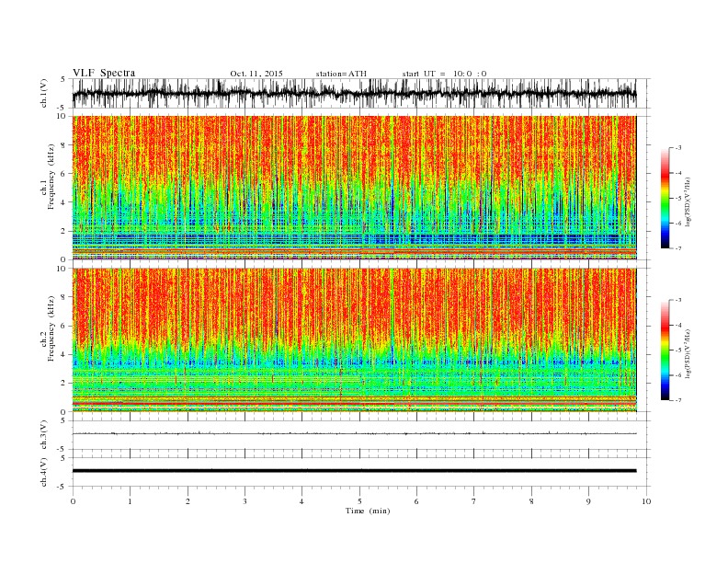Screen dimensions: 728x563
Task: Click the lower log(PSD) color bar
Action: coord(665,350)
